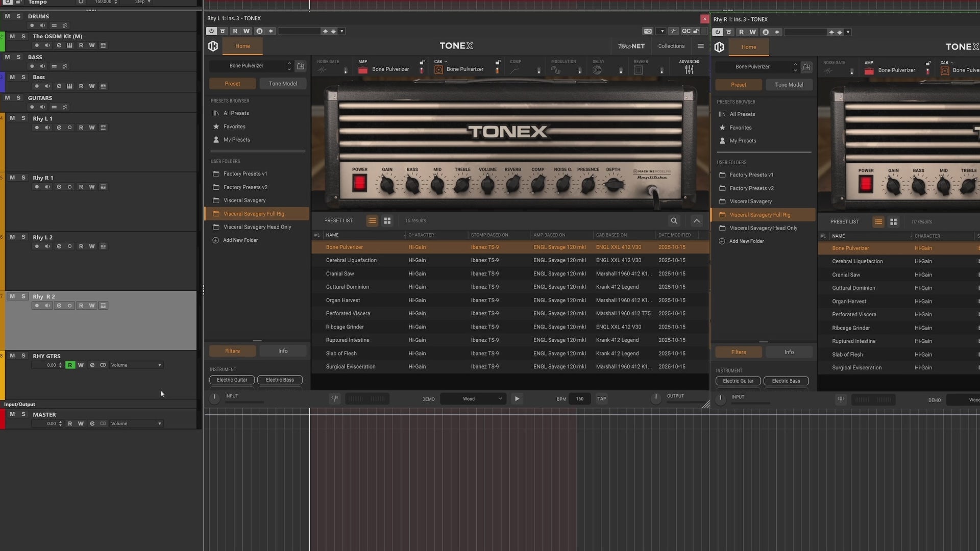Open the tuner icon beside input
Image resolution: width=980 pixels, height=551 pixels.
[334, 399]
